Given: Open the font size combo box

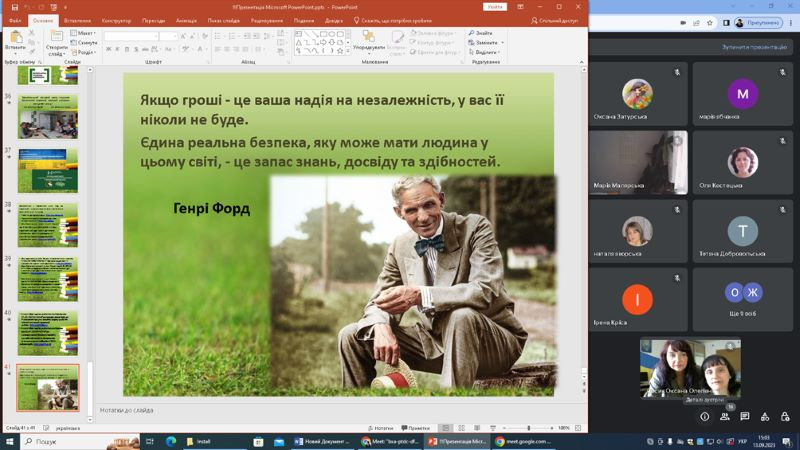Looking at the screenshot, I should pyautogui.click(x=168, y=36).
